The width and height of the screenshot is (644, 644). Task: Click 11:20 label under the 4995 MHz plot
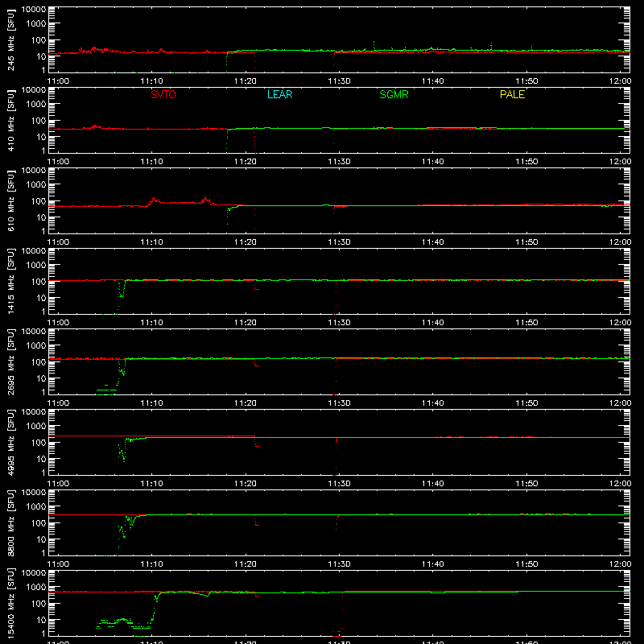tap(246, 484)
